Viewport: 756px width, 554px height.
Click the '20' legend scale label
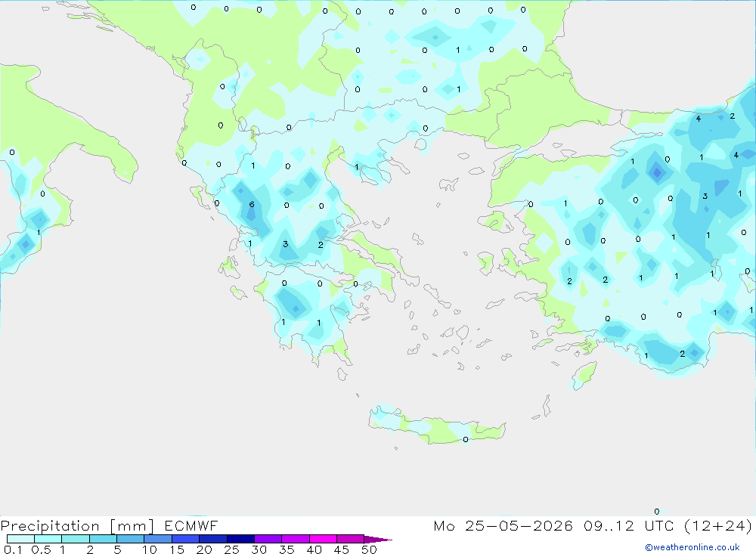coord(204,549)
